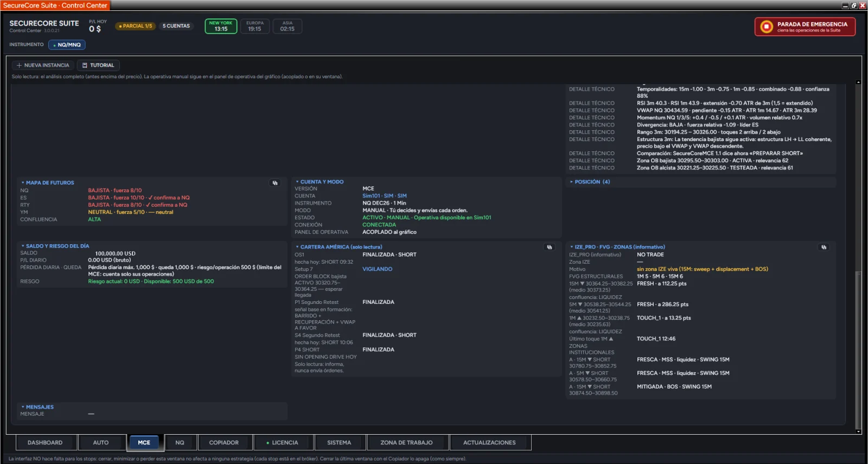Viewport: 868px width, 464px height.
Task: Click the Nueva Instancia button
Action: pos(43,65)
